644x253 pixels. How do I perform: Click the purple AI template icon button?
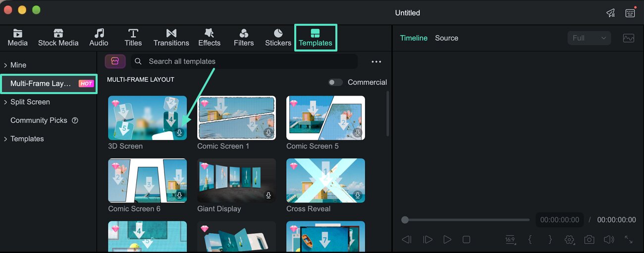[x=115, y=61]
